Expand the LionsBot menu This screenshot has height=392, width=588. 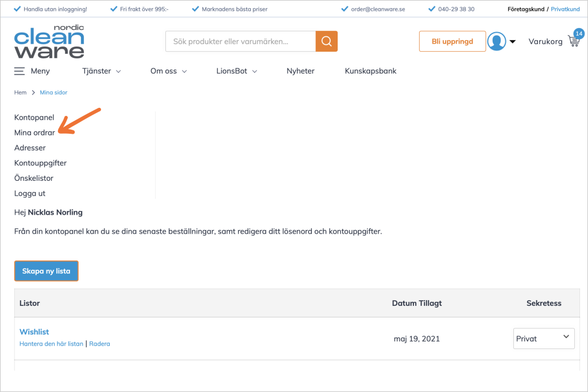(x=237, y=71)
